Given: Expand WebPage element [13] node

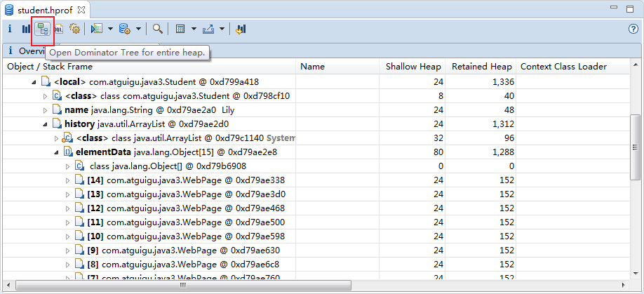Looking at the screenshot, I should click(68, 194).
